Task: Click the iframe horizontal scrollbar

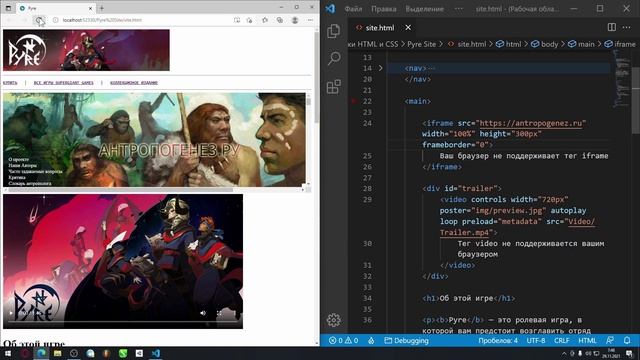Action: (120, 189)
